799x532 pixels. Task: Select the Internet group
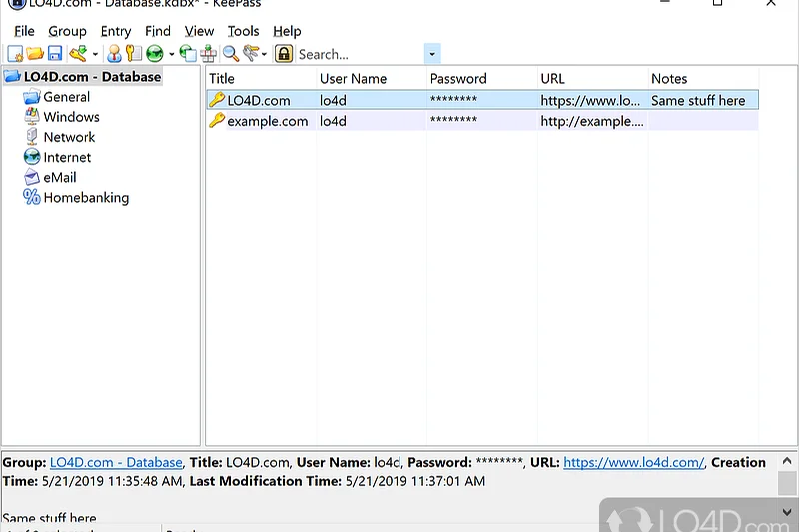(x=67, y=157)
